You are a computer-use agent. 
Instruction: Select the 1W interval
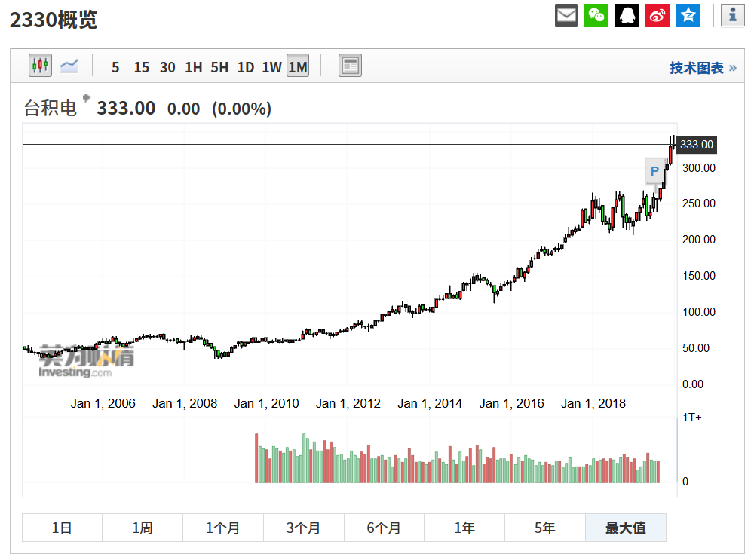(271, 67)
